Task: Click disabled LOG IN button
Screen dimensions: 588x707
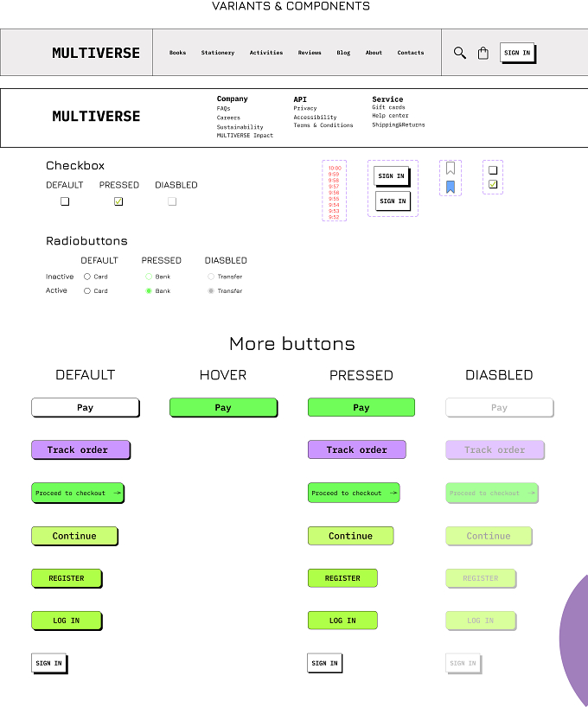Action: (481, 621)
